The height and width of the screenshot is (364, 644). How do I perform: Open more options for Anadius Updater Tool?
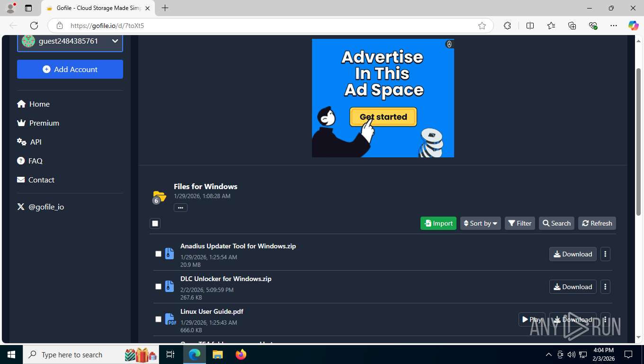pos(605,254)
